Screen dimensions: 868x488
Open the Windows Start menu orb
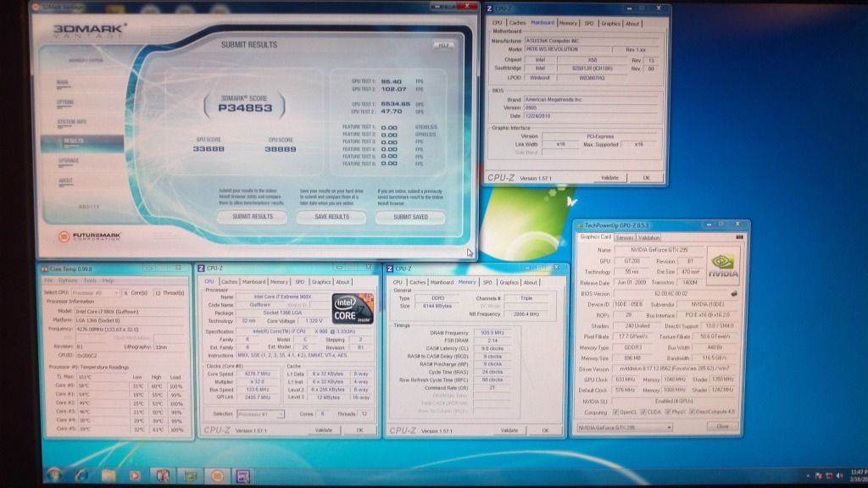53,474
